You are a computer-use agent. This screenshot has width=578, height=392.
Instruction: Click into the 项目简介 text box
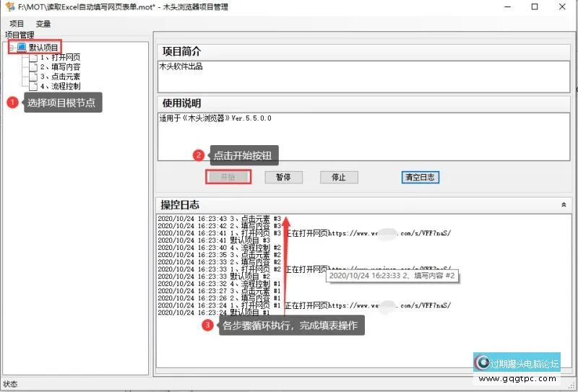[363, 77]
